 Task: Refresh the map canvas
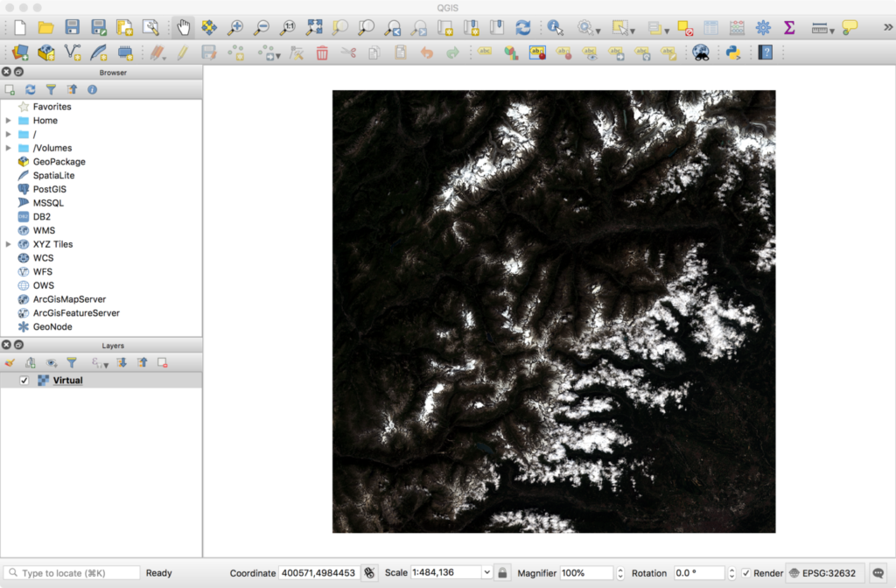click(x=523, y=27)
